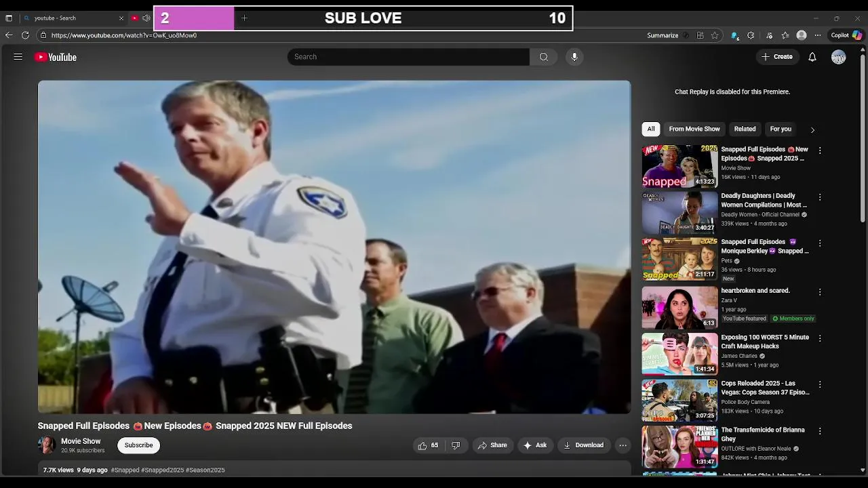Screen dimensions: 868x488
Task: Select the Related filter chip
Action: tap(745, 129)
